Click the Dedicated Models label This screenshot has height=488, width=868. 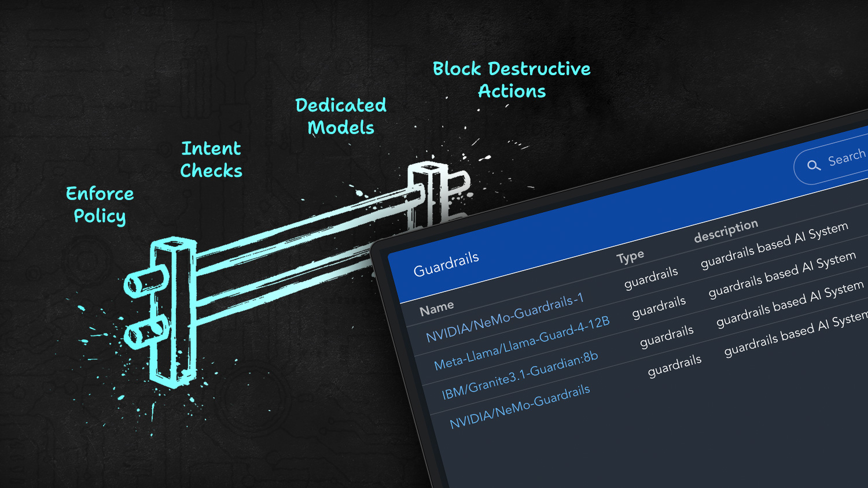coord(341,116)
